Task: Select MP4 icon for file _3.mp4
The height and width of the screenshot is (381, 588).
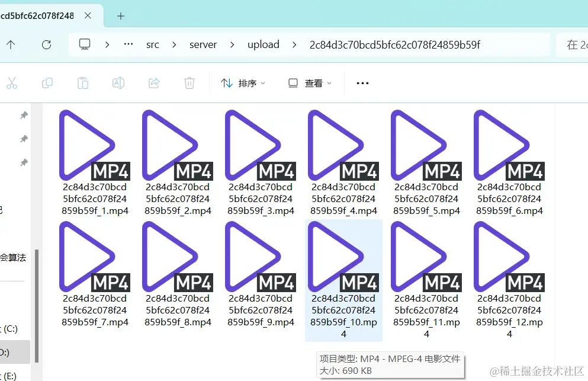Action: [x=261, y=145]
